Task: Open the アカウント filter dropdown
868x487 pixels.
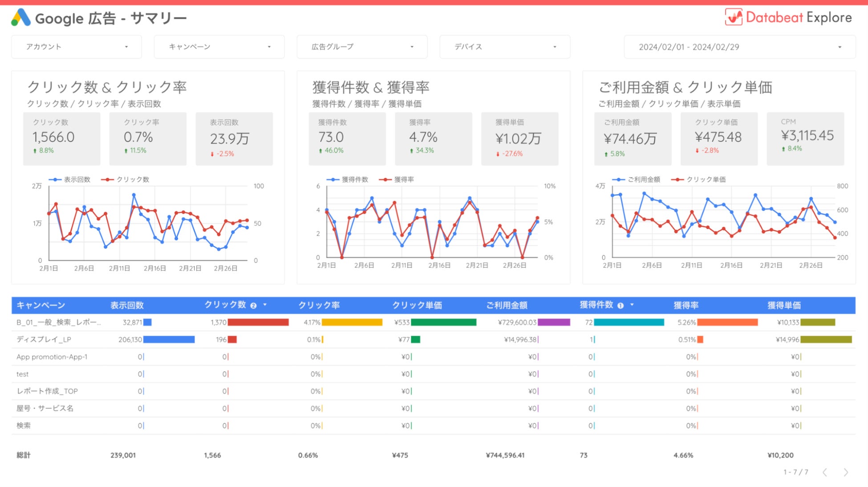Action: coord(77,47)
